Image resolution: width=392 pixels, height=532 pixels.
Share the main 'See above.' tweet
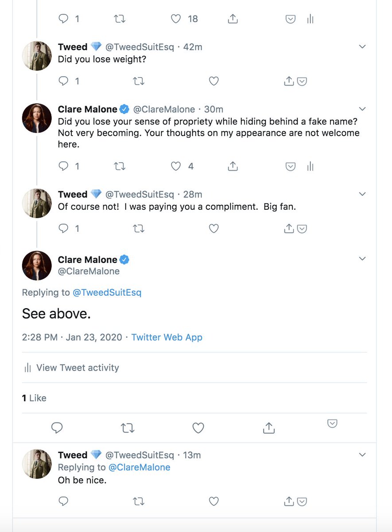269,428
